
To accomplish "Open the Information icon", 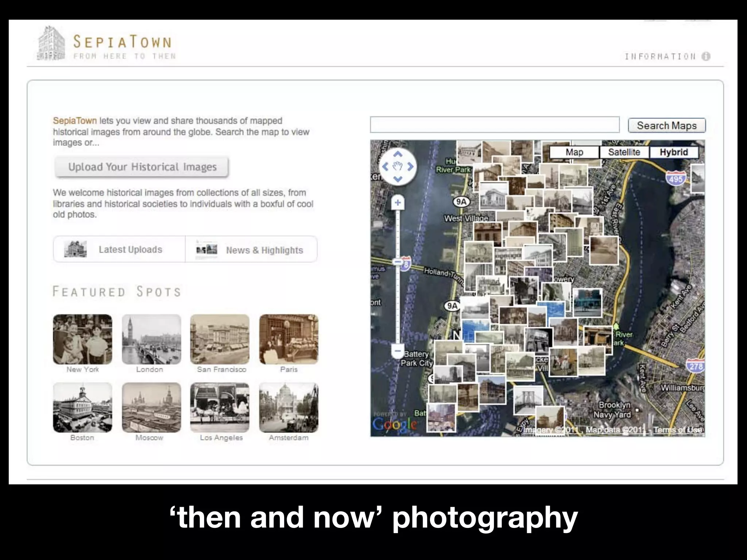I will [x=706, y=57].
